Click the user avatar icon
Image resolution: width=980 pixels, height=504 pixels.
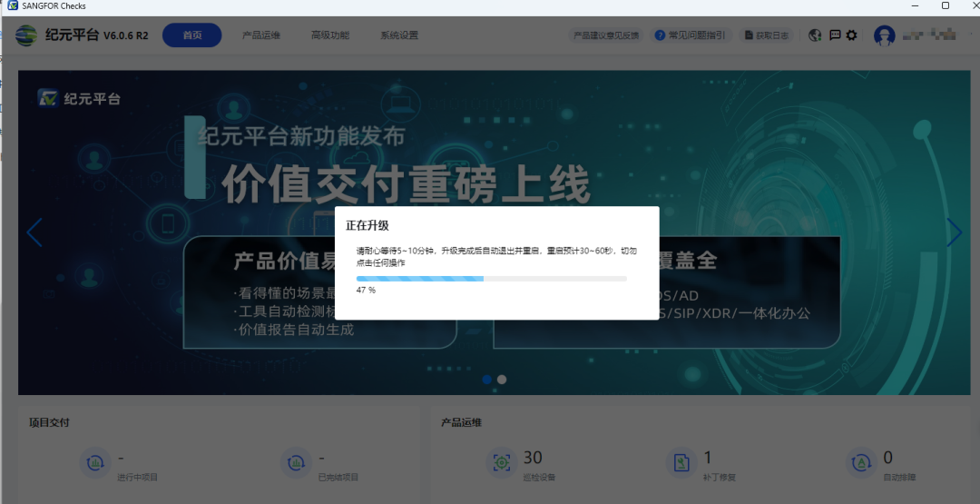pos(884,35)
